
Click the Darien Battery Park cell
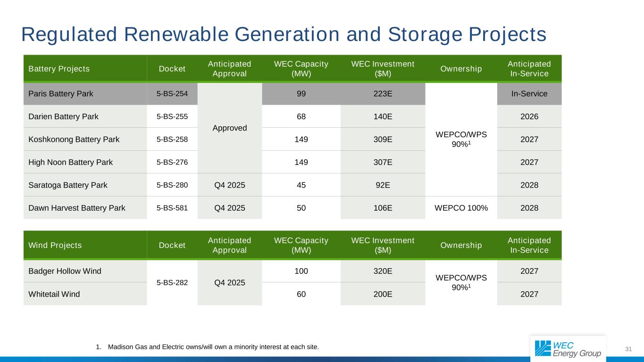tap(85, 116)
